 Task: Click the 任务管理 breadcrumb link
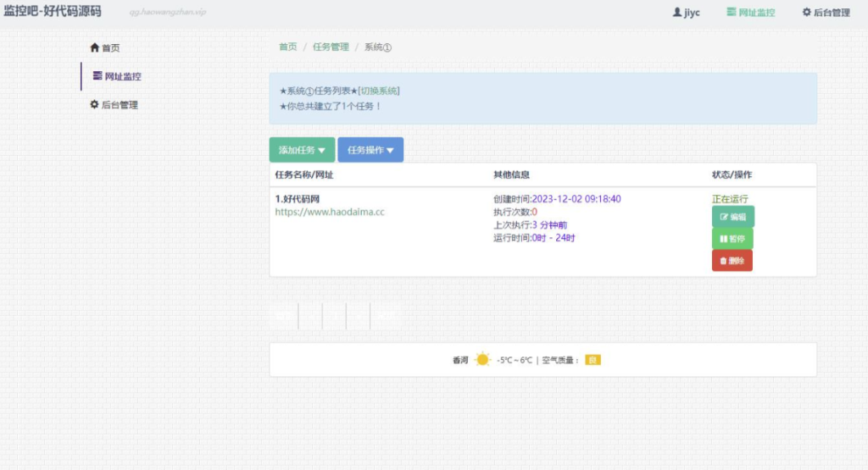[x=331, y=47]
